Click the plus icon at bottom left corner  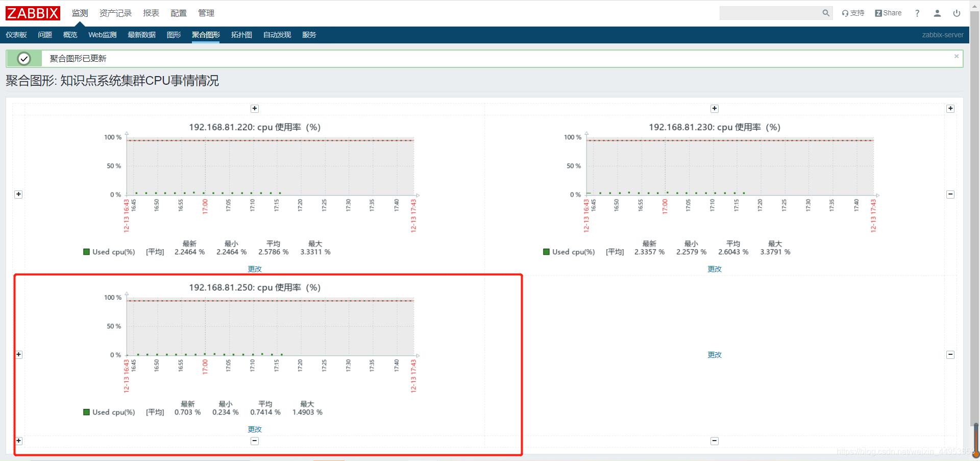(x=19, y=441)
